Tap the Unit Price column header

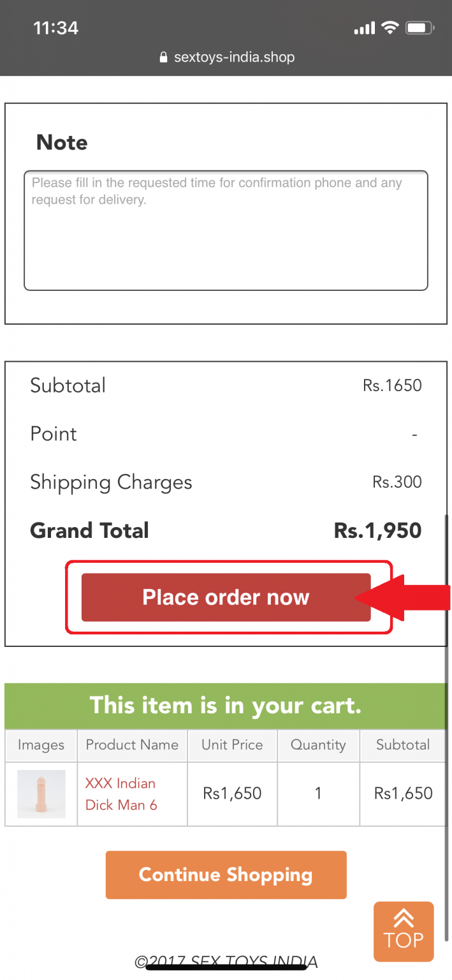coord(232,745)
